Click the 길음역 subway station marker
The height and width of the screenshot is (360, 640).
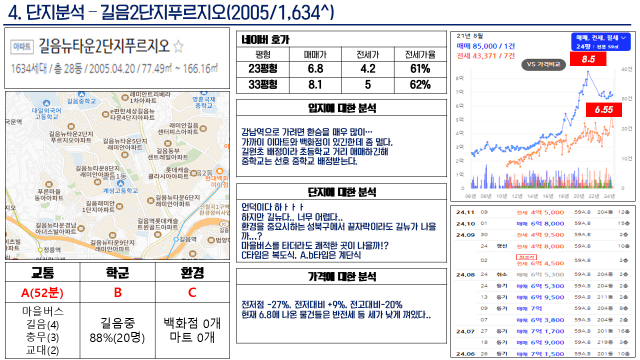[176, 239]
